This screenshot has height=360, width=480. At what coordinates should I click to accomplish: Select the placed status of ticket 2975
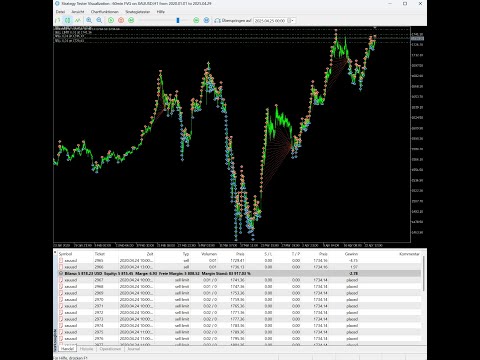click(352, 332)
